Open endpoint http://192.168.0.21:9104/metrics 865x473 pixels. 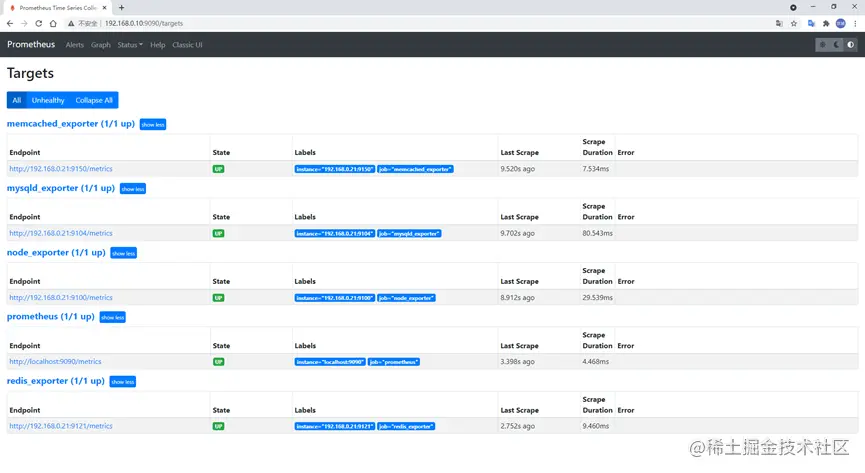[61, 233]
